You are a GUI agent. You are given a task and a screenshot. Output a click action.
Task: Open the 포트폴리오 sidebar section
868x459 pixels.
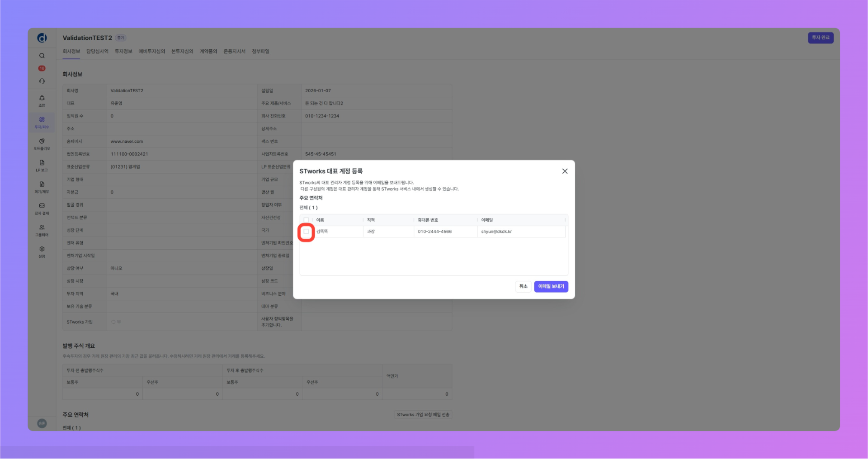point(42,144)
